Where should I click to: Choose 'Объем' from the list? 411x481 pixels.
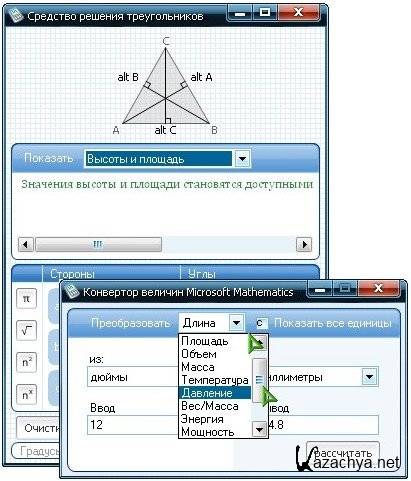199,354
